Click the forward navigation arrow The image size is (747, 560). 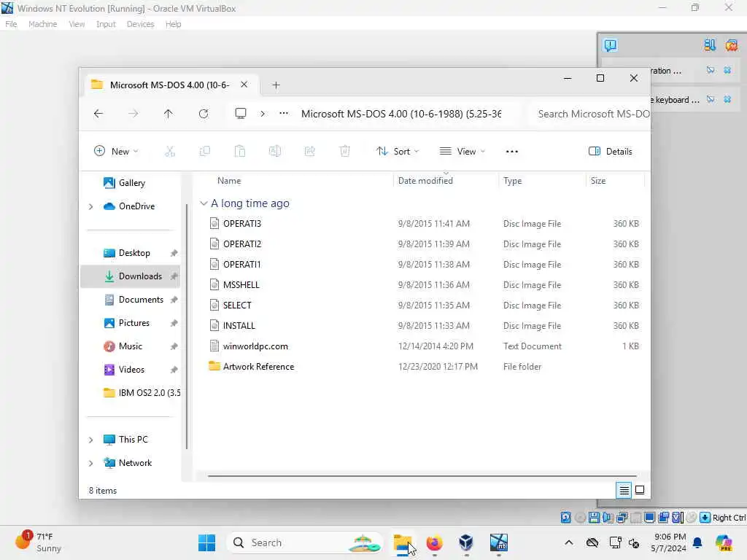(133, 114)
